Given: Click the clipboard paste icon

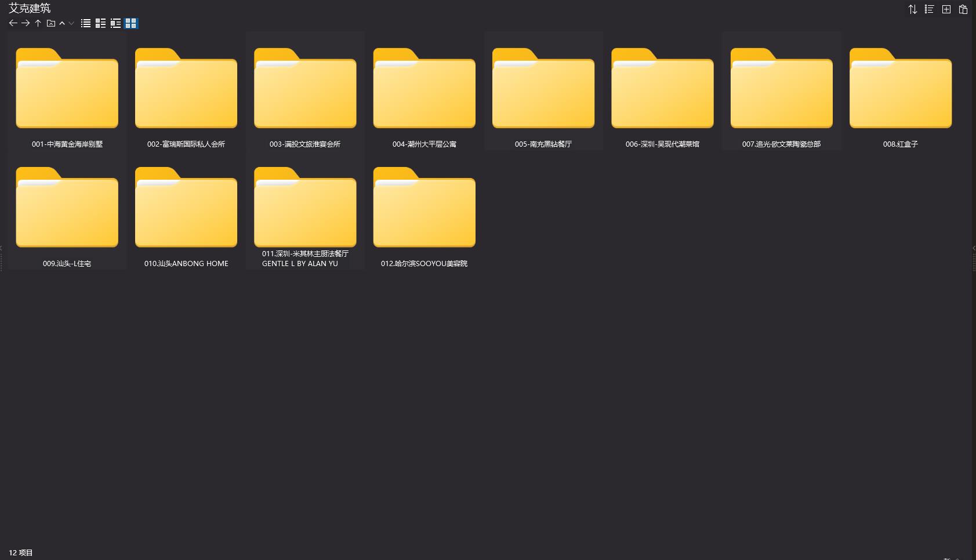Looking at the screenshot, I should 963,9.
